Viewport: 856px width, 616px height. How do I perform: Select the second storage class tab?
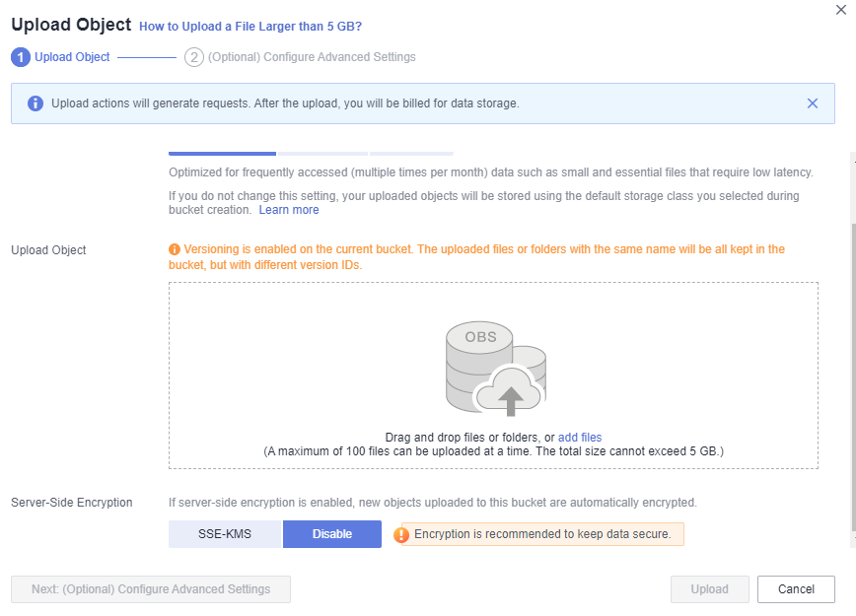tap(322, 154)
